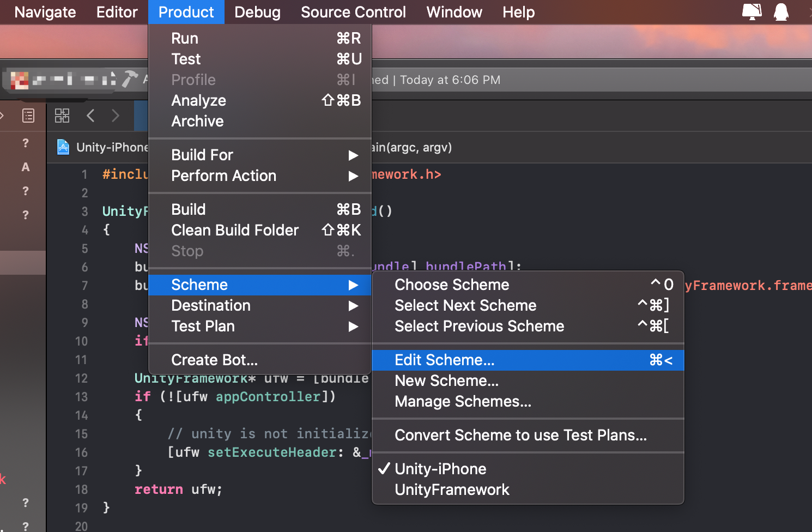Open the Navigate menu
Viewport: 812px width, 532px height.
click(45, 12)
